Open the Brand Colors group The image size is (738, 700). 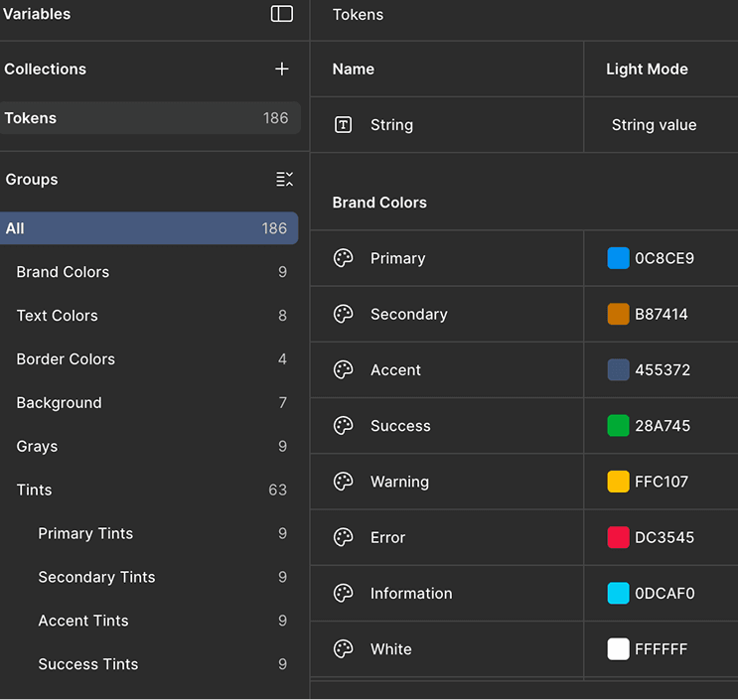point(64,272)
